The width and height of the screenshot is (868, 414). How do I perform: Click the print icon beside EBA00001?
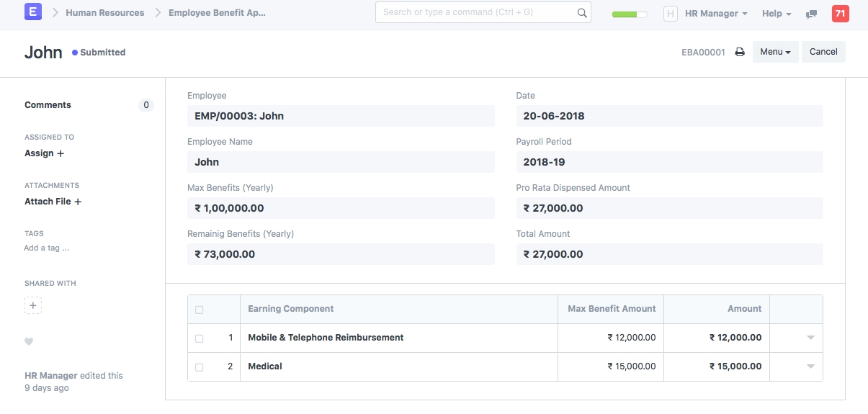(x=739, y=52)
